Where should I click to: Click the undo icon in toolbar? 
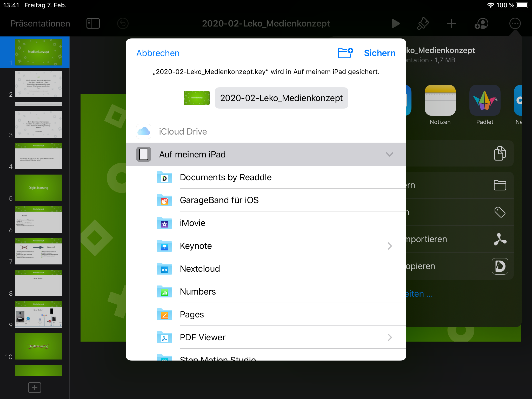point(123,23)
